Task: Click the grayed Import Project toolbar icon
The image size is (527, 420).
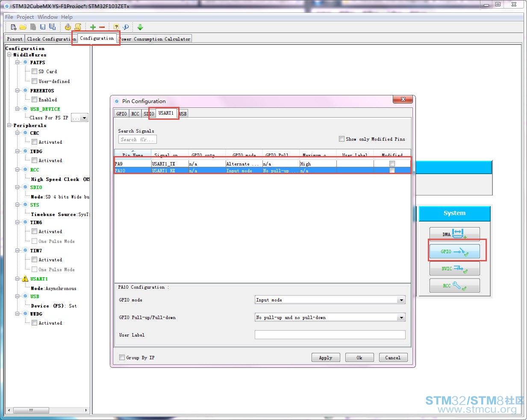Action: pyautogui.click(x=33, y=27)
